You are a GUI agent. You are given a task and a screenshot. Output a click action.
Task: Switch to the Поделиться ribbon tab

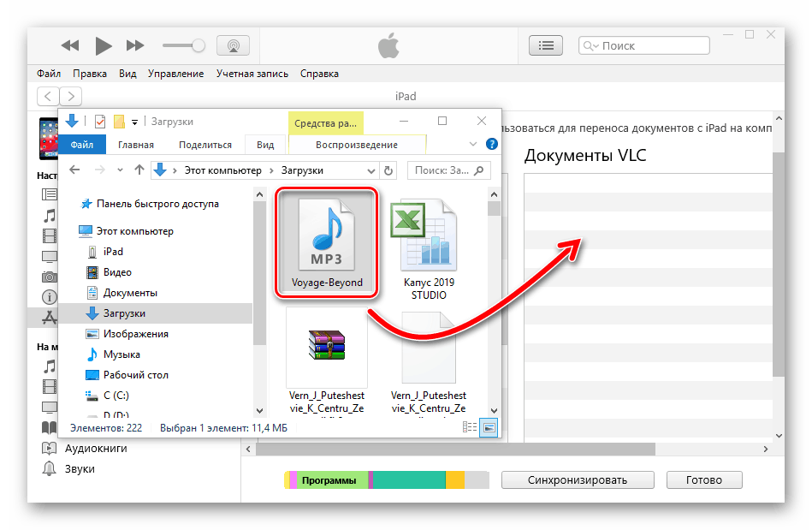click(205, 145)
